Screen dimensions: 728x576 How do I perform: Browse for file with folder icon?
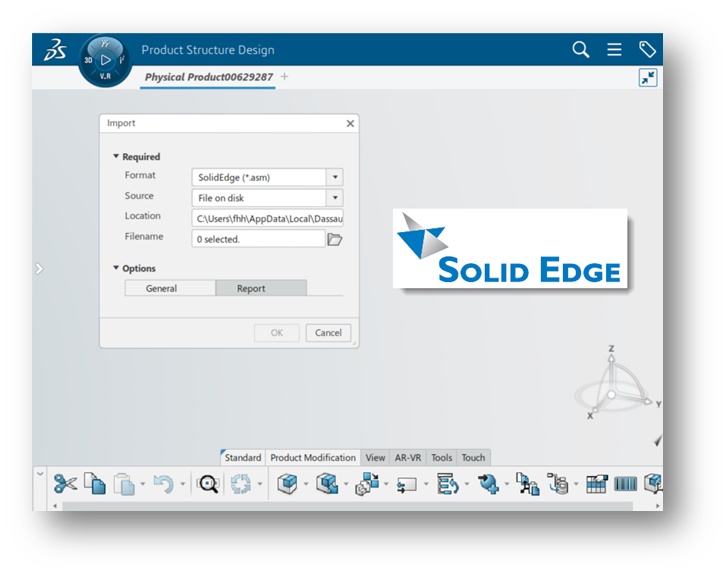[x=335, y=239]
